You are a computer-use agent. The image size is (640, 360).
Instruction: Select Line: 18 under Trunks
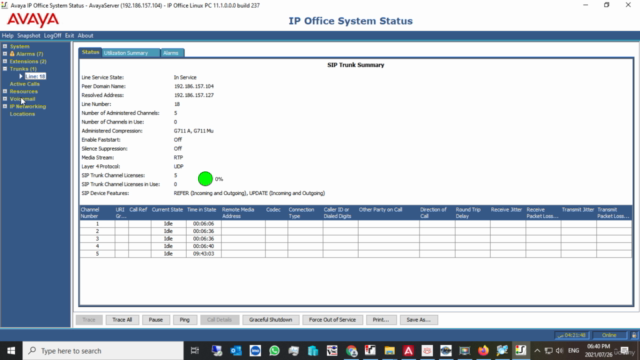click(x=35, y=76)
